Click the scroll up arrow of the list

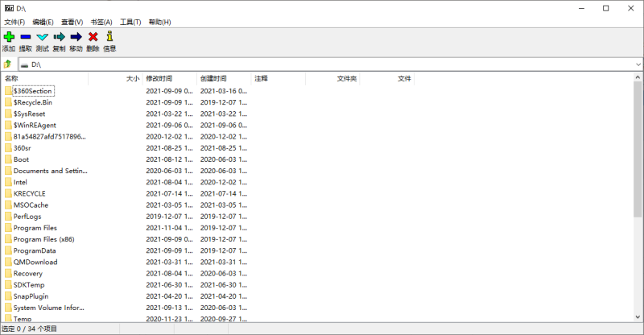click(x=638, y=77)
